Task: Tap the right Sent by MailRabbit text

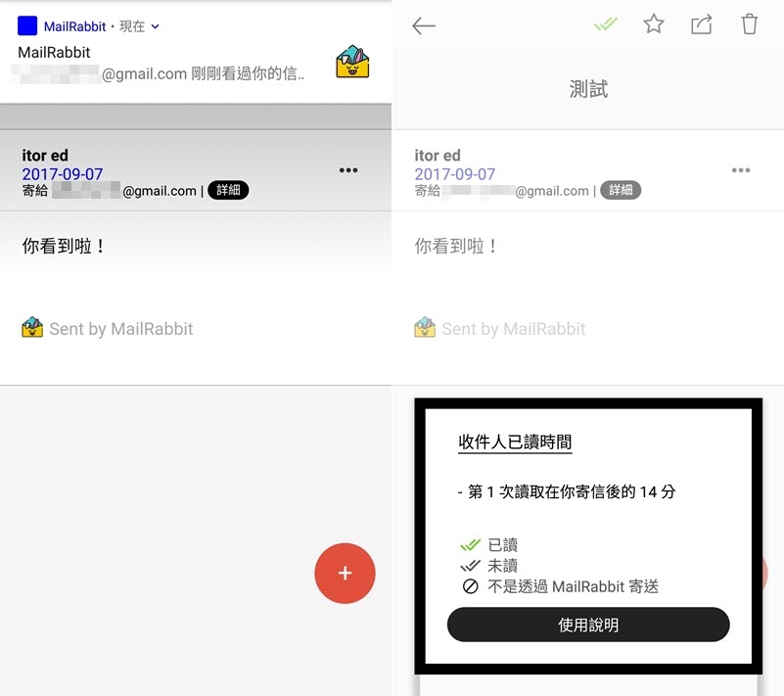Action: point(514,329)
